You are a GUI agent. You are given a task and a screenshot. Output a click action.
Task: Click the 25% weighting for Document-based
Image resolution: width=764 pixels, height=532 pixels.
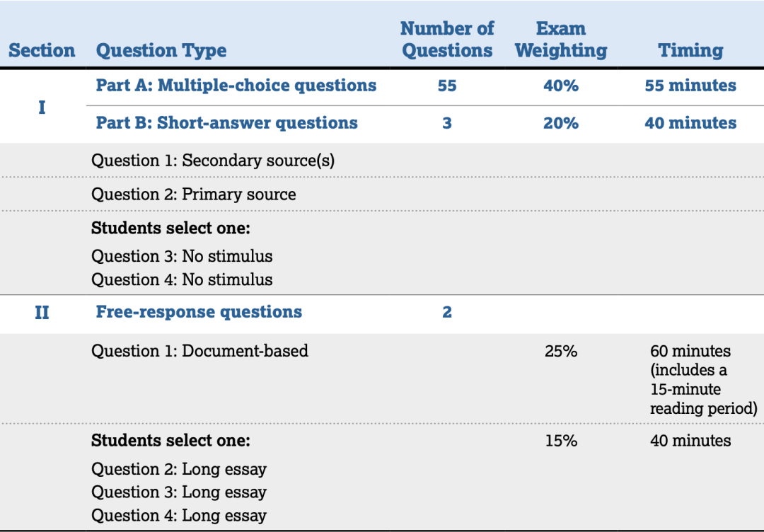point(561,351)
